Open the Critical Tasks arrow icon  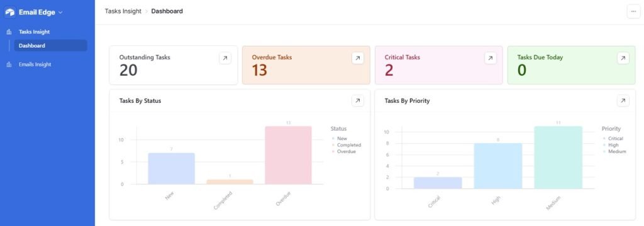491,58
